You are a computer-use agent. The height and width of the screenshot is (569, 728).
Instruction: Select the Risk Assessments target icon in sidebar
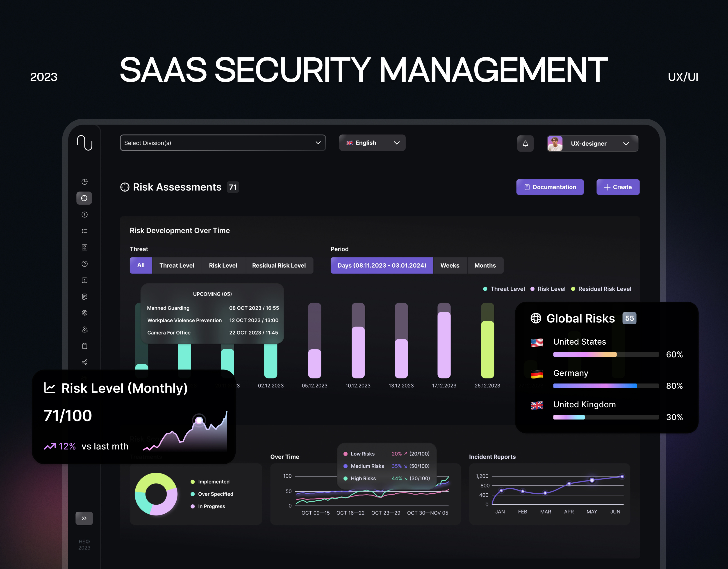tap(84, 198)
